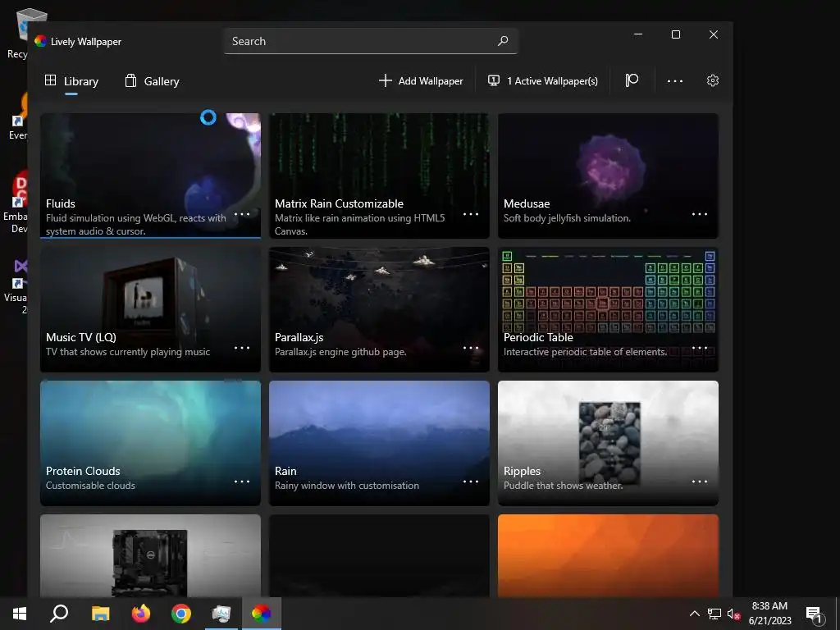Open Music TV (LQ) options ellipsis
This screenshot has width=840, height=630.
(242, 348)
